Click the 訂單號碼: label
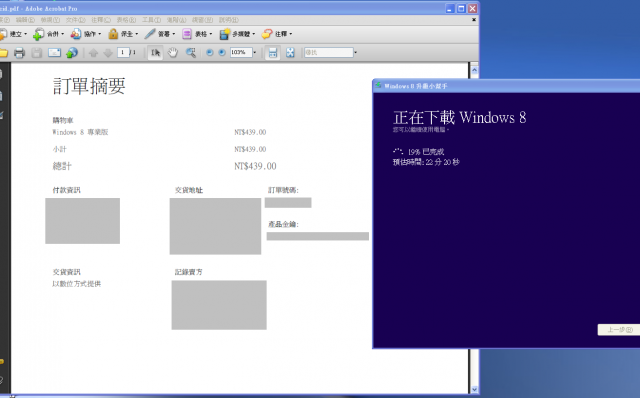The width and height of the screenshot is (640, 398). [283, 190]
